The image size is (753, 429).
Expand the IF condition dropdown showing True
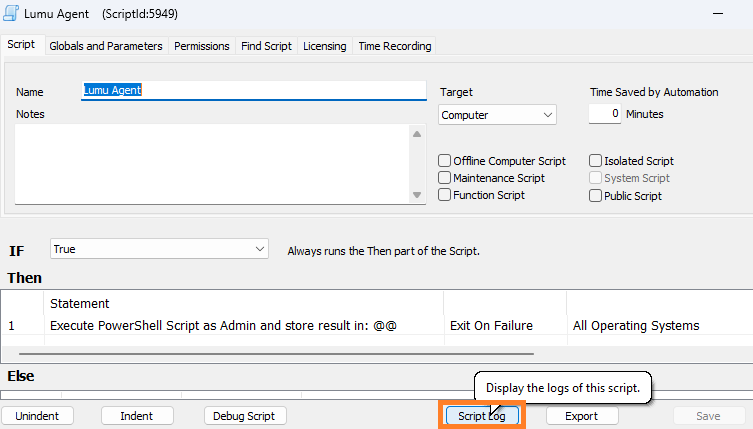pyautogui.click(x=158, y=249)
